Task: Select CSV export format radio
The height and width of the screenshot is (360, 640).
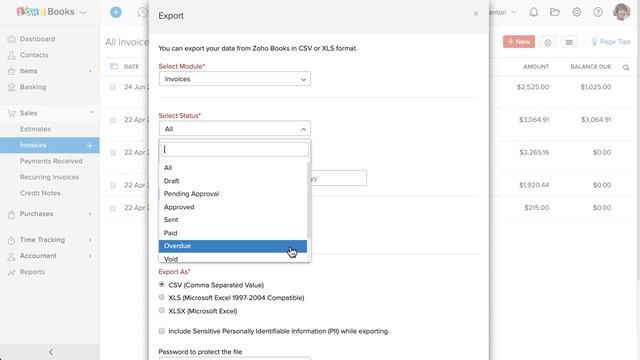Action: coord(162,284)
